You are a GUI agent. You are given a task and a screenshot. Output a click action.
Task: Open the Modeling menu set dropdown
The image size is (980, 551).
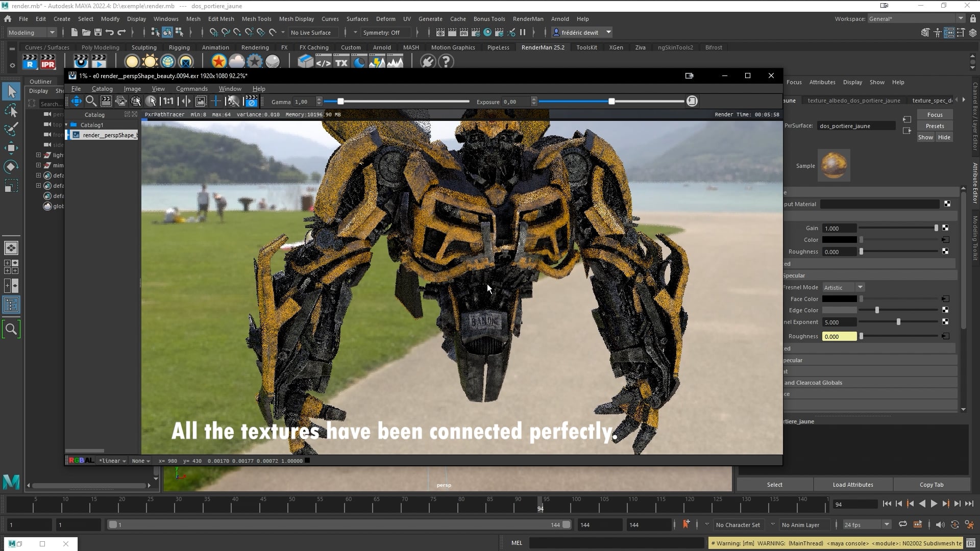pyautogui.click(x=32, y=32)
